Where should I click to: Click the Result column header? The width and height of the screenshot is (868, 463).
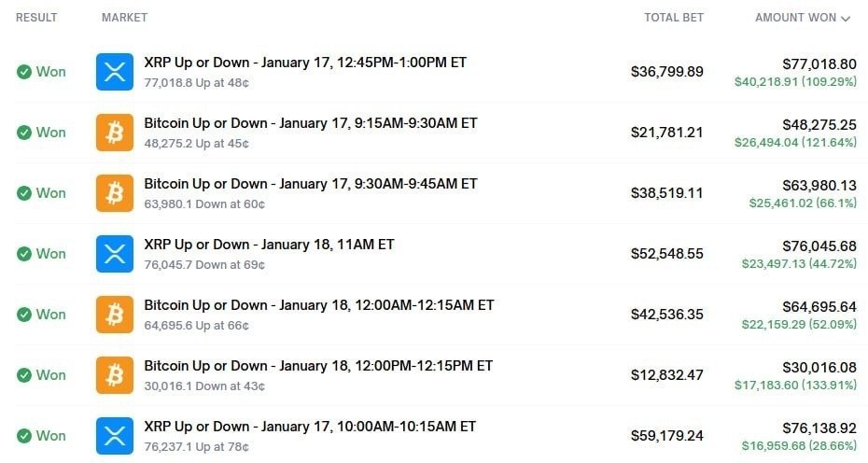pyautogui.click(x=36, y=18)
